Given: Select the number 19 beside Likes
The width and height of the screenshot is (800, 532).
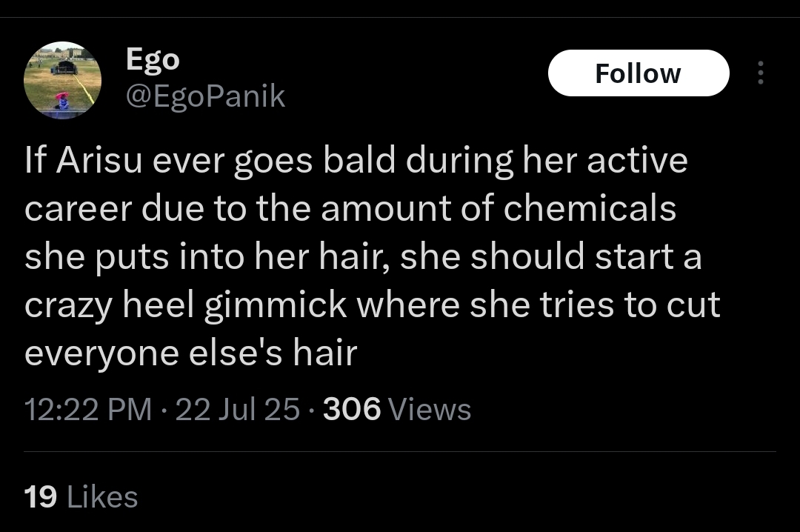Looking at the screenshot, I should (x=40, y=496).
